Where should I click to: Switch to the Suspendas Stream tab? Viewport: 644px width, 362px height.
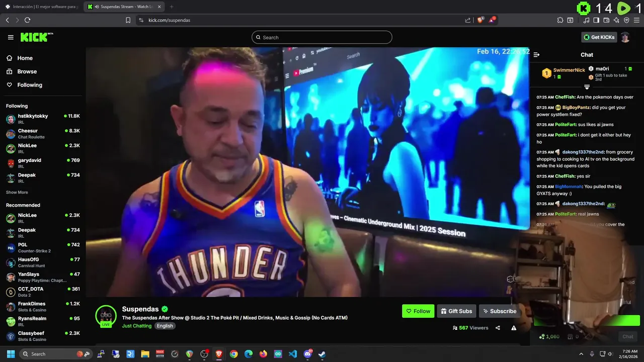[125, 7]
